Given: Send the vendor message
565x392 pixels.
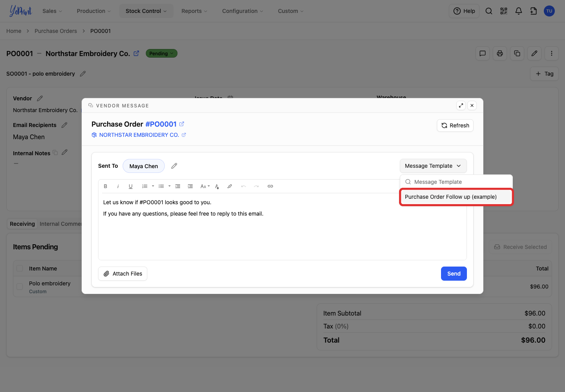Looking at the screenshot, I should coord(454,274).
